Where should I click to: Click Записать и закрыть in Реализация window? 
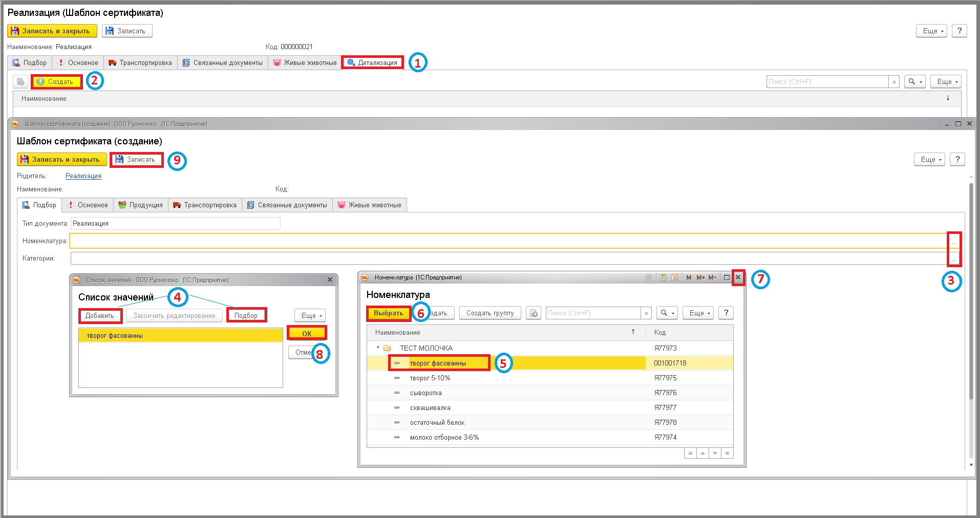coord(52,31)
